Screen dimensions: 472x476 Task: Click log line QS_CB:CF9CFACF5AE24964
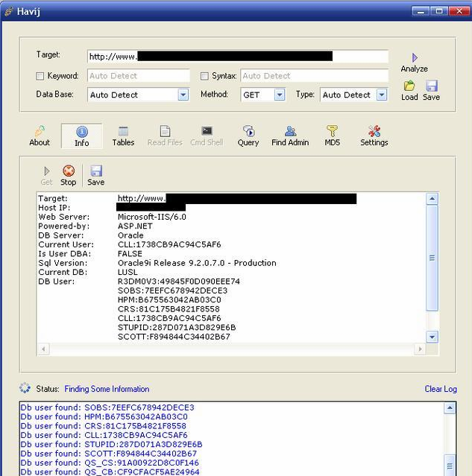pyautogui.click(x=110, y=472)
